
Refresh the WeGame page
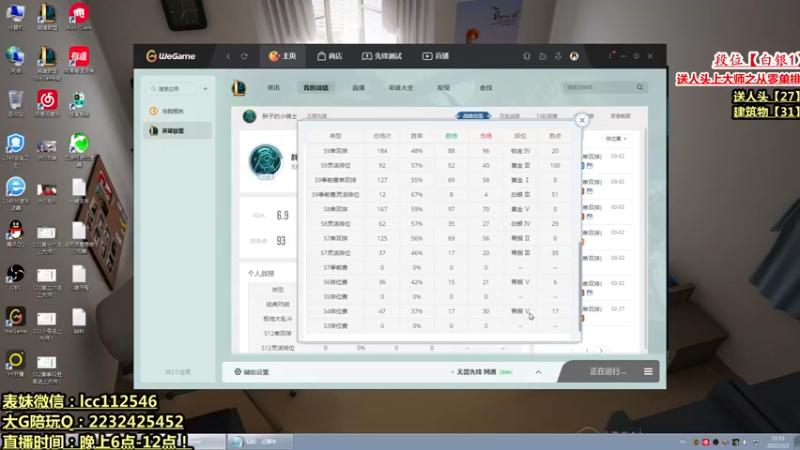(x=244, y=56)
